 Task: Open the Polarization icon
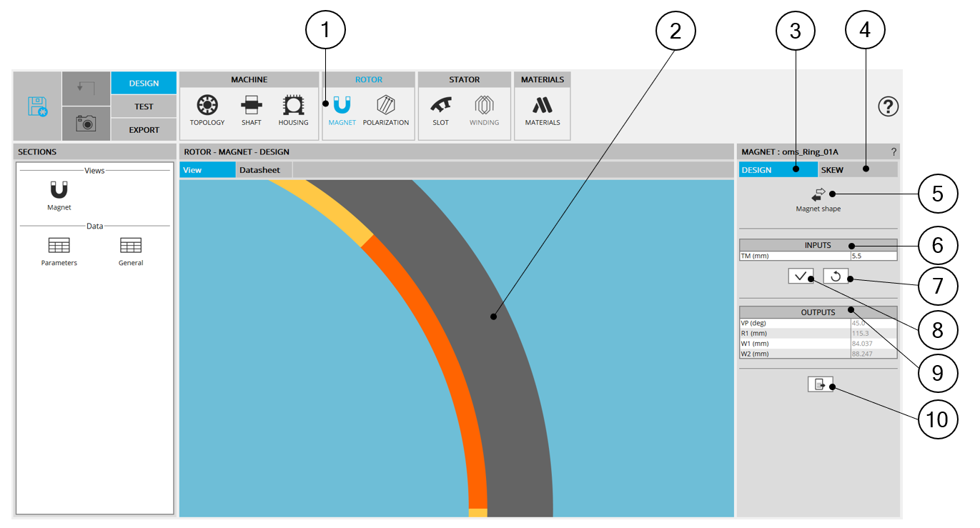(385, 106)
